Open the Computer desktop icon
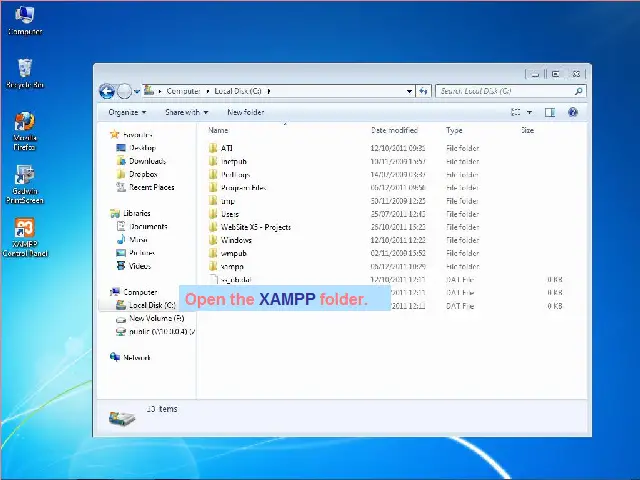The height and width of the screenshot is (480, 640). (24, 20)
